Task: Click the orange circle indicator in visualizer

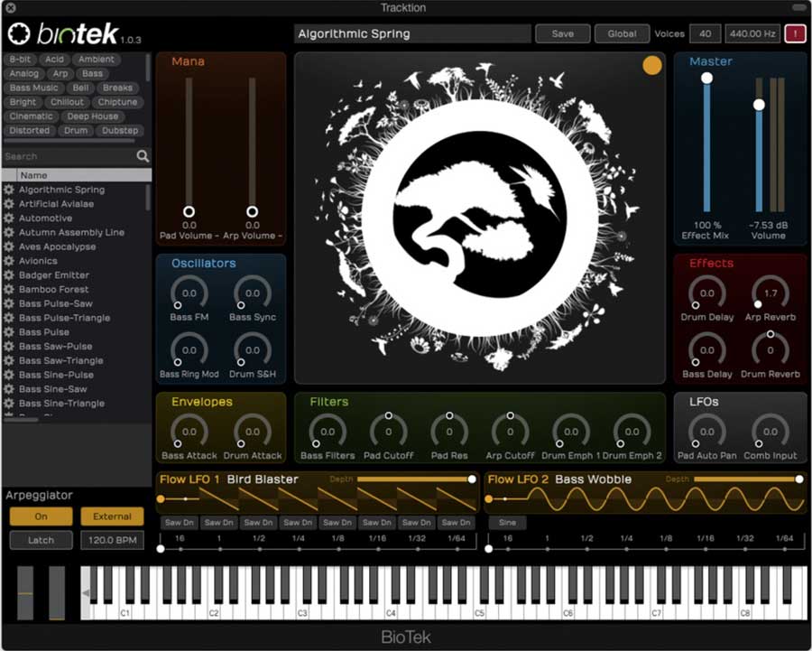Action: [x=652, y=65]
